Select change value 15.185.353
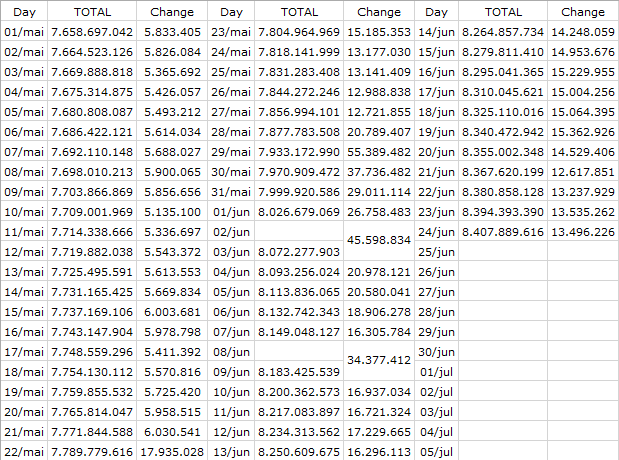Screen dimensions: 619x460 pyautogui.click(x=379, y=32)
